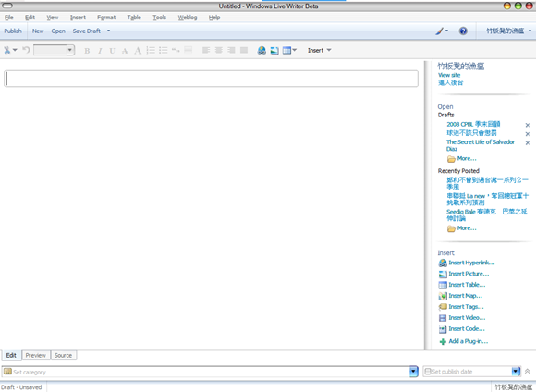Click the undo arrow icon
This screenshot has width=536, height=392.
point(26,50)
